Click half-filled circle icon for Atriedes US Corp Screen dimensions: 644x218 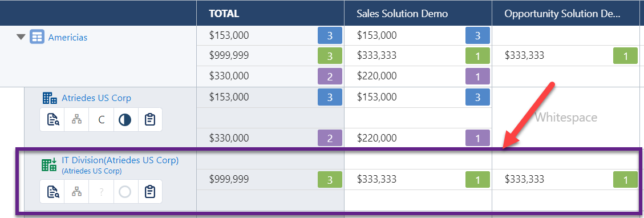click(x=125, y=120)
